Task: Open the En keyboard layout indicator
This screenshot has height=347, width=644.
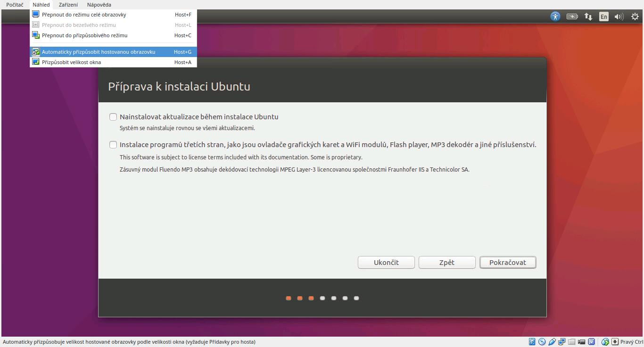Action: coord(604,17)
